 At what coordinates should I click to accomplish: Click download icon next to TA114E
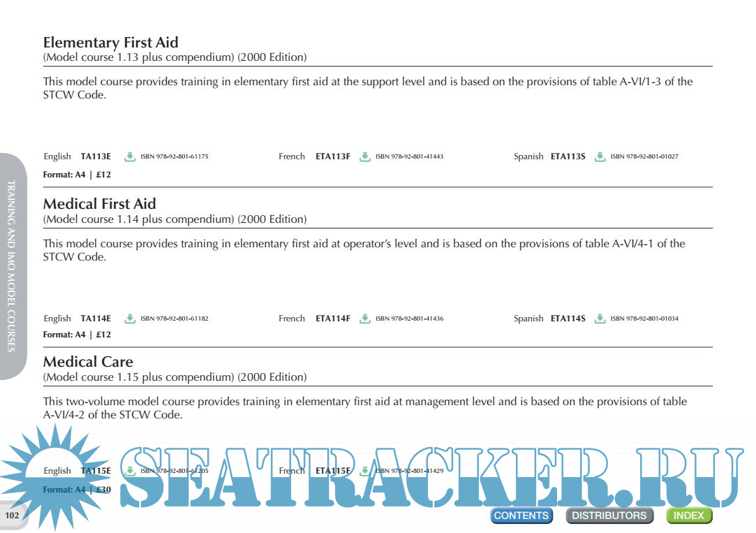click(130, 319)
